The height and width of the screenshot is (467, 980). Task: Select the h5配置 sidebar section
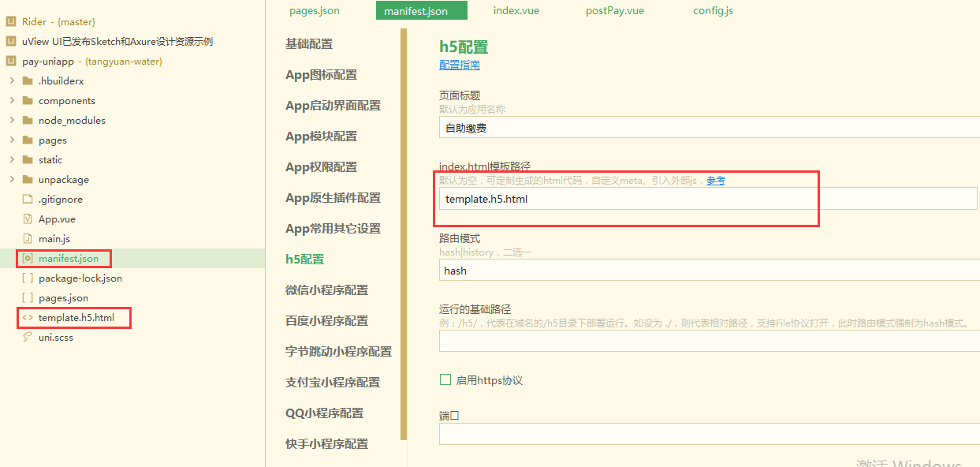coord(304,260)
